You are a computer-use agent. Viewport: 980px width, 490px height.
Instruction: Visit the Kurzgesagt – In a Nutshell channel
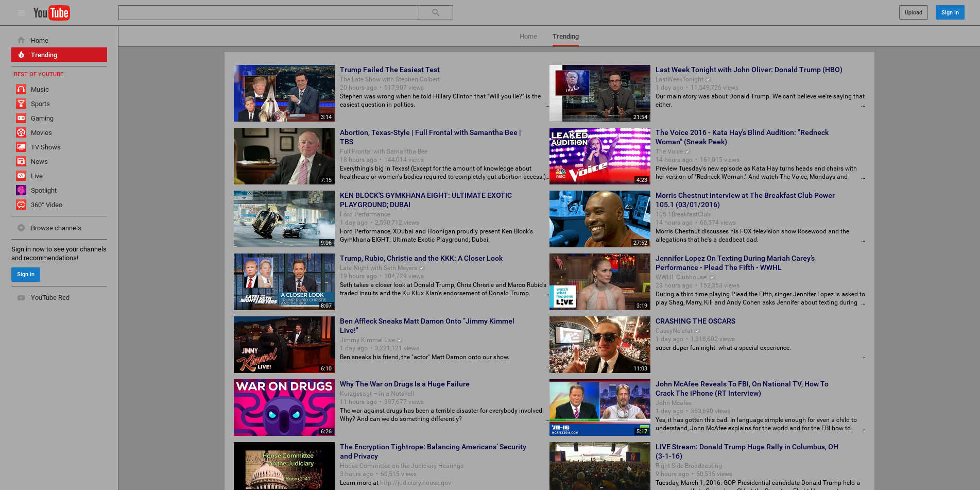tap(377, 394)
